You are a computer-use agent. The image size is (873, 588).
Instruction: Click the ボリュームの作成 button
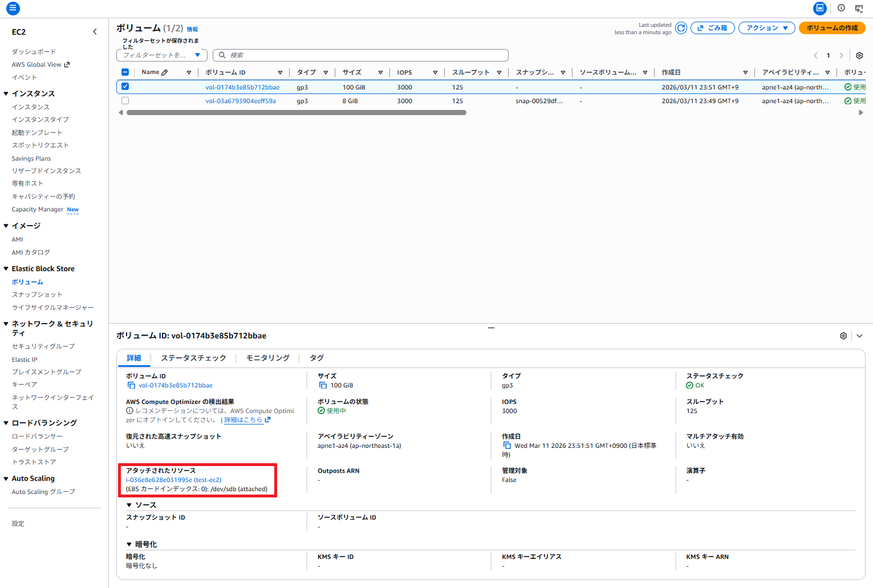click(831, 28)
